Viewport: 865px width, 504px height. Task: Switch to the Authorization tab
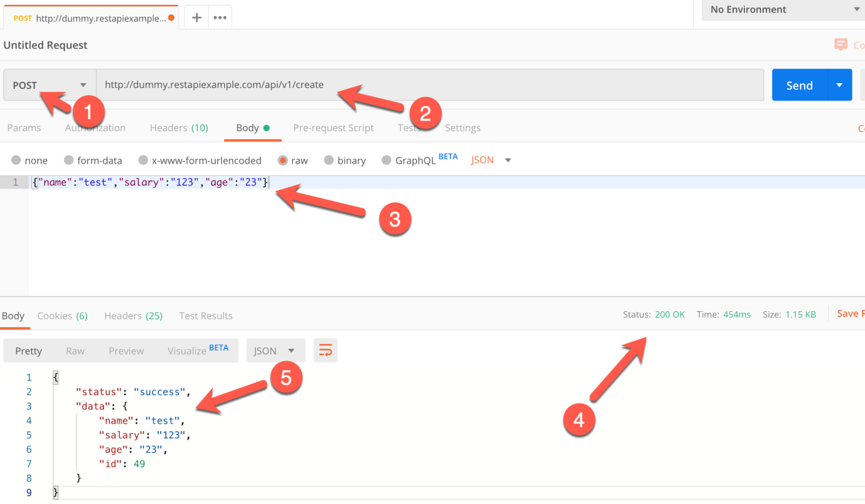[95, 128]
